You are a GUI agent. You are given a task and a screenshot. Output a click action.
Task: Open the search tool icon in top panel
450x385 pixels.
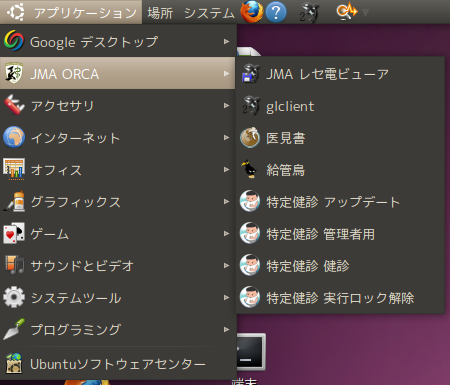(x=347, y=12)
